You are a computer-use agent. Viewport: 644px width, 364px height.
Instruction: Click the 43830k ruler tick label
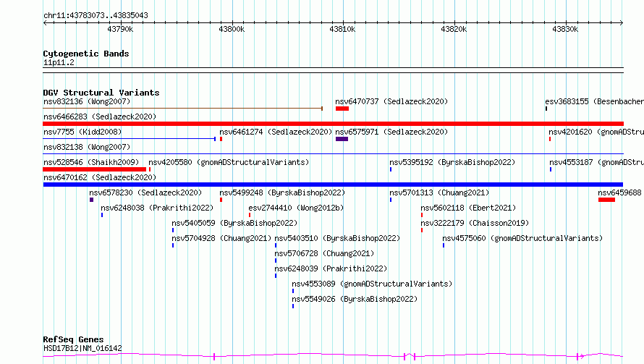click(565, 29)
